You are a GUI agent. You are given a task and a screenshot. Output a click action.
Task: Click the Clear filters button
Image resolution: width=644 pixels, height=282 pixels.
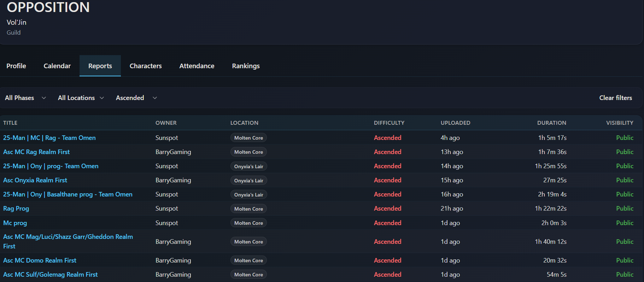[x=616, y=98]
